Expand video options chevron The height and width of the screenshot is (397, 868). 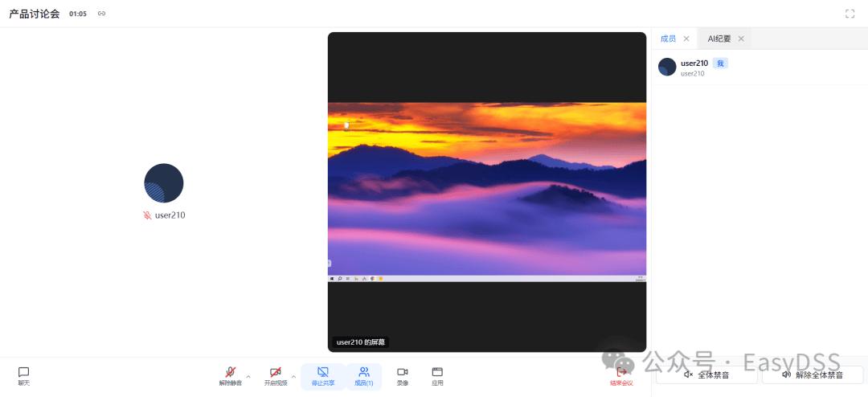[x=293, y=377]
